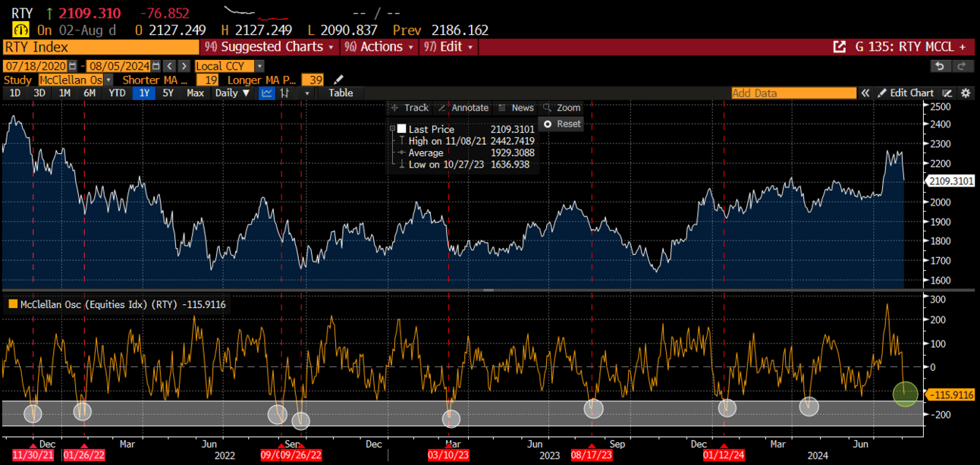Select the bar/candle chart type icon
980x465 pixels.
(x=285, y=93)
